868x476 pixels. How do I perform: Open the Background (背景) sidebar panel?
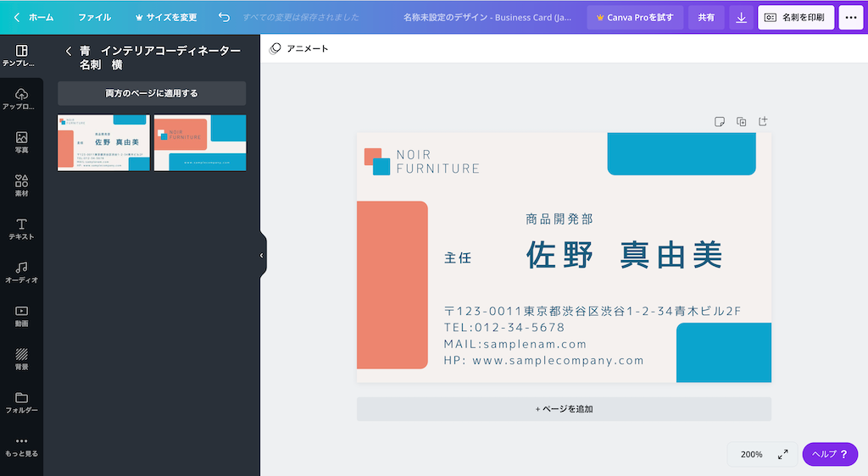[21, 359]
